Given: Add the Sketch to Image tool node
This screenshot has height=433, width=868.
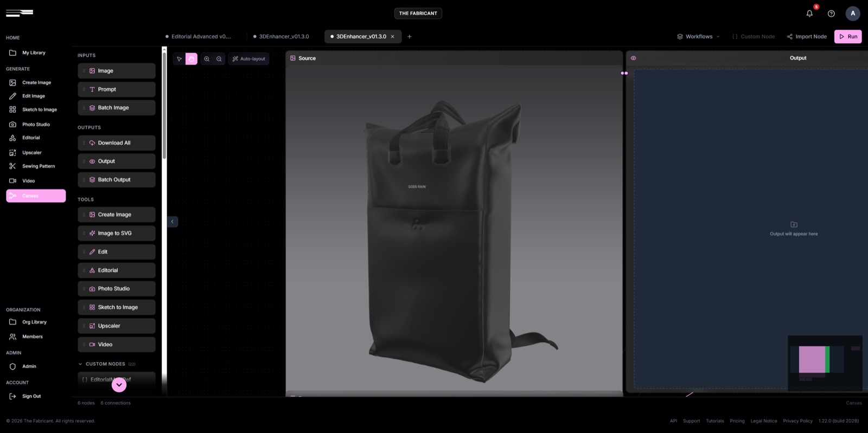Looking at the screenshot, I should click(x=117, y=307).
